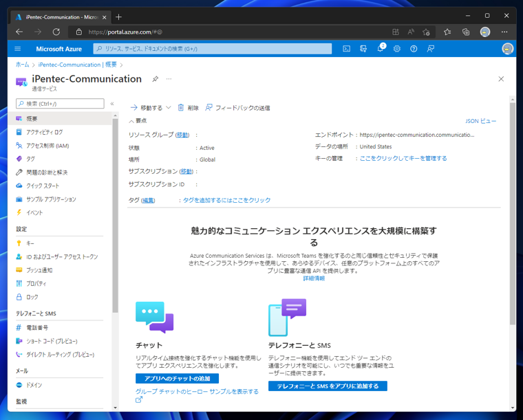Open the help question mark icon
This screenshot has height=420, width=523.
coord(414,49)
